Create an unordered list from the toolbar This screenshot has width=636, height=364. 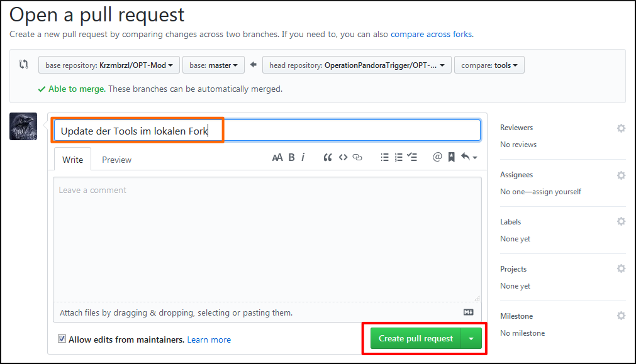(384, 157)
